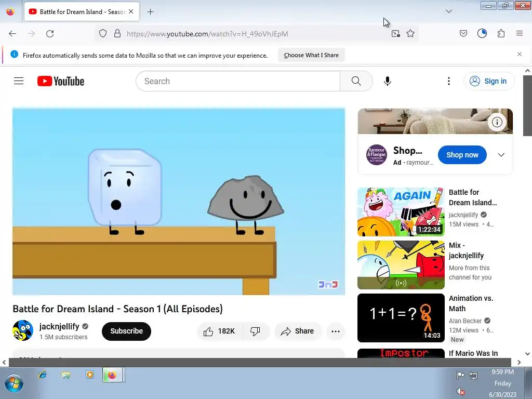This screenshot has width=532, height=399.
Task: Open the YouTube guide hamburger menu
Action: coord(19,81)
